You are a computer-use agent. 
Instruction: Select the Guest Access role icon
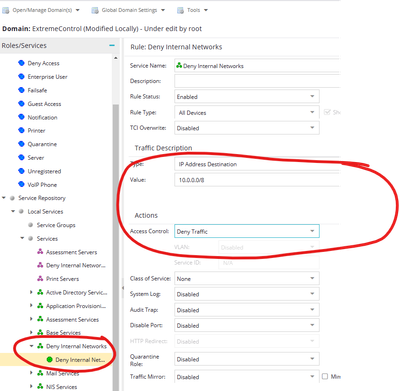(21, 103)
